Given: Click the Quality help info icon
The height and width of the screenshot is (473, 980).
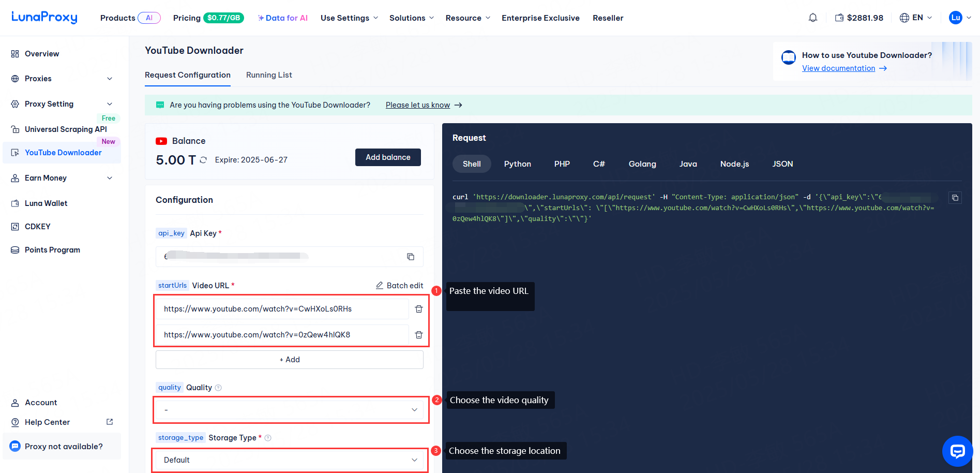Looking at the screenshot, I should point(218,388).
